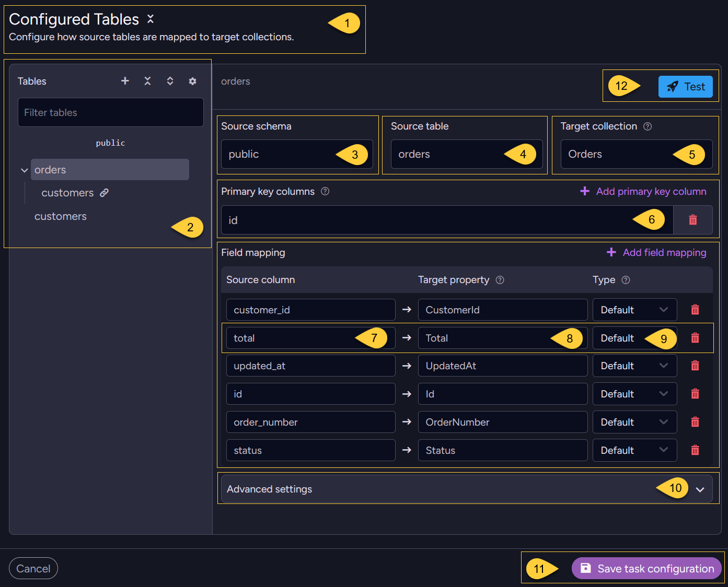Open Target property help icon
Image resolution: width=728 pixels, height=587 pixels.
click(x=500, y=280)
